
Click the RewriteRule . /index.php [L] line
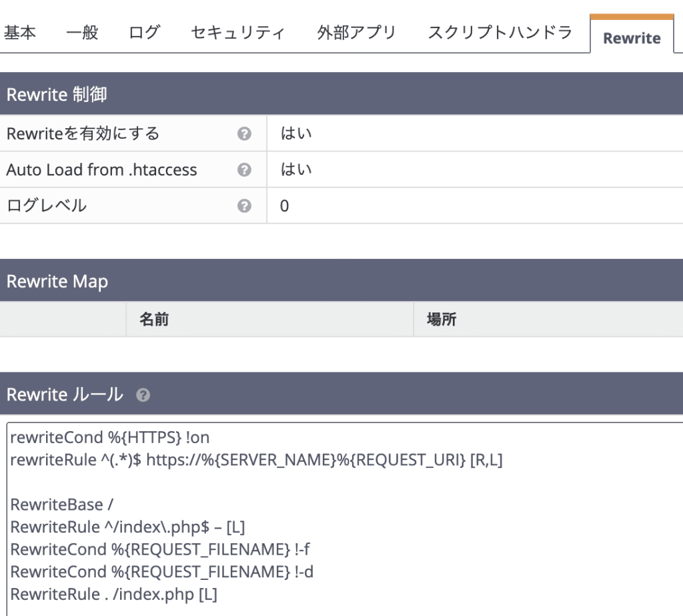tap(113, 595)
